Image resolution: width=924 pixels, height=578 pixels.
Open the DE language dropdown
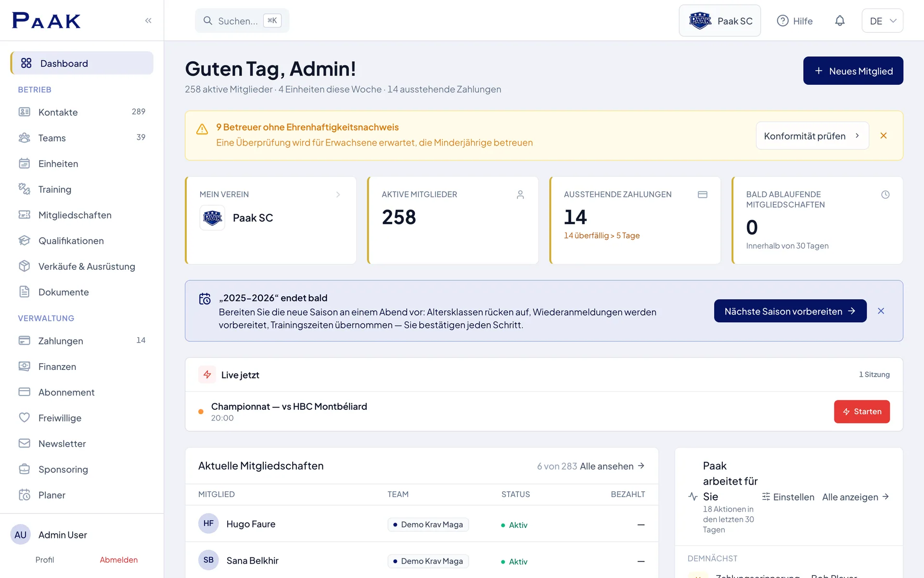[x=883, y=21]
